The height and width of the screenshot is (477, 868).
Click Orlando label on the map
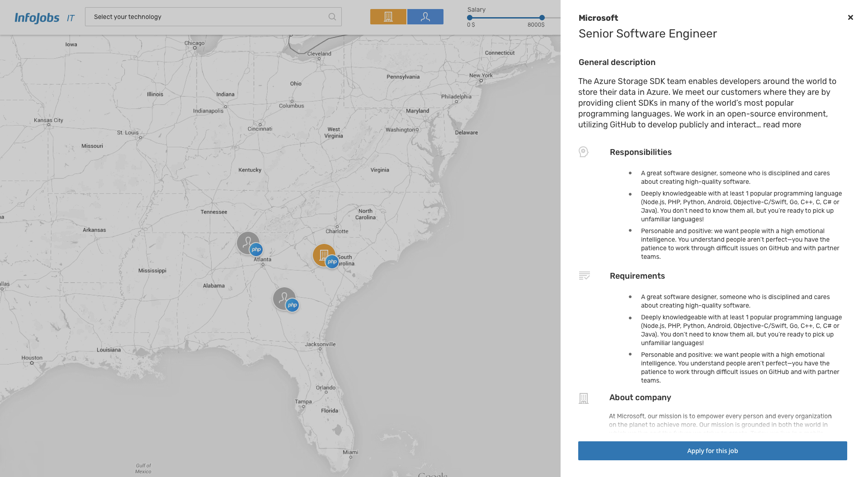[x=326, y=388]
